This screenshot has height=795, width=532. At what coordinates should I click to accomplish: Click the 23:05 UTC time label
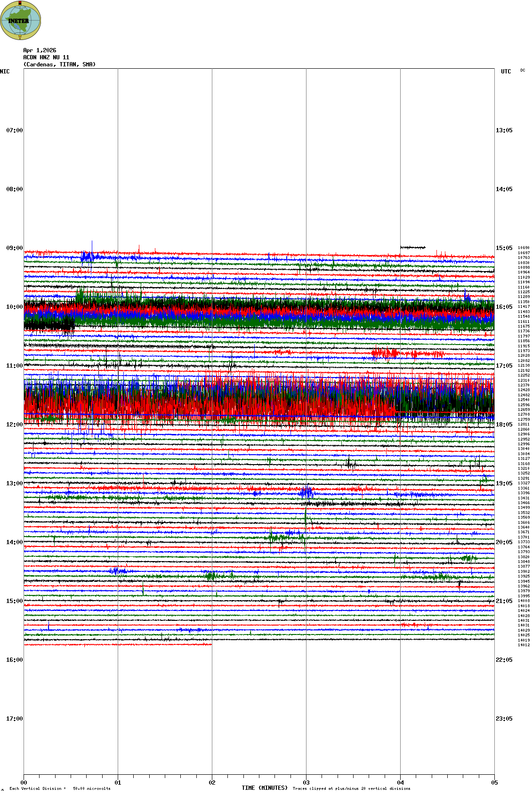[x=504, y=719]
